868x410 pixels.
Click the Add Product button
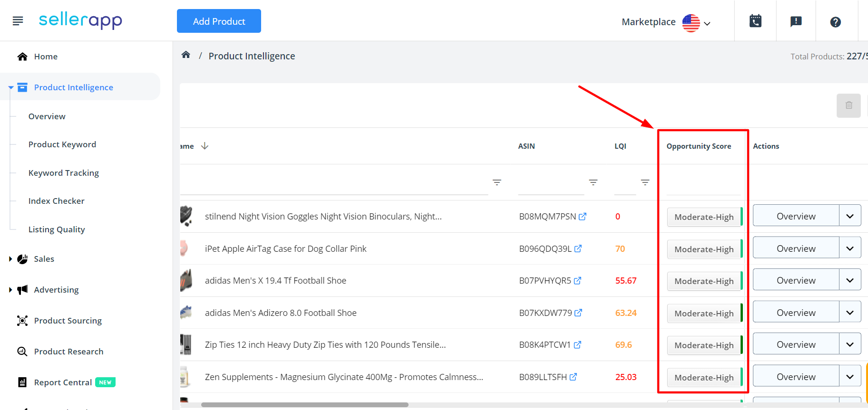point(219,21)
